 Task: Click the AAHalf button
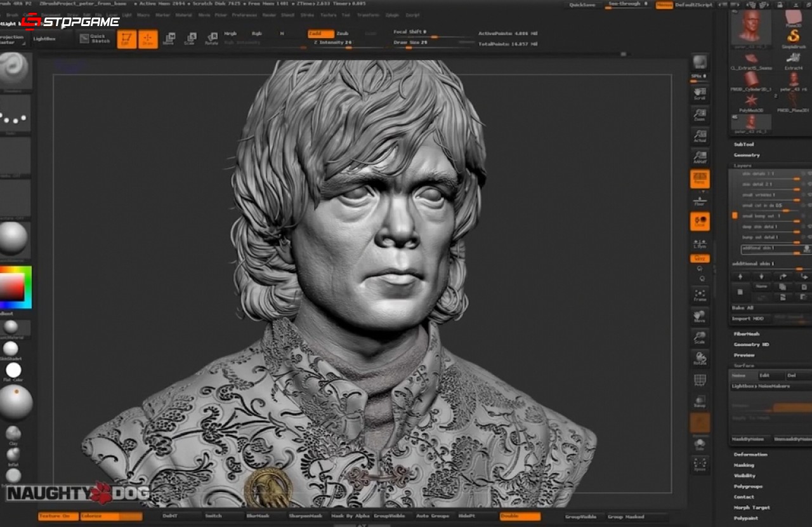(700, 157)
